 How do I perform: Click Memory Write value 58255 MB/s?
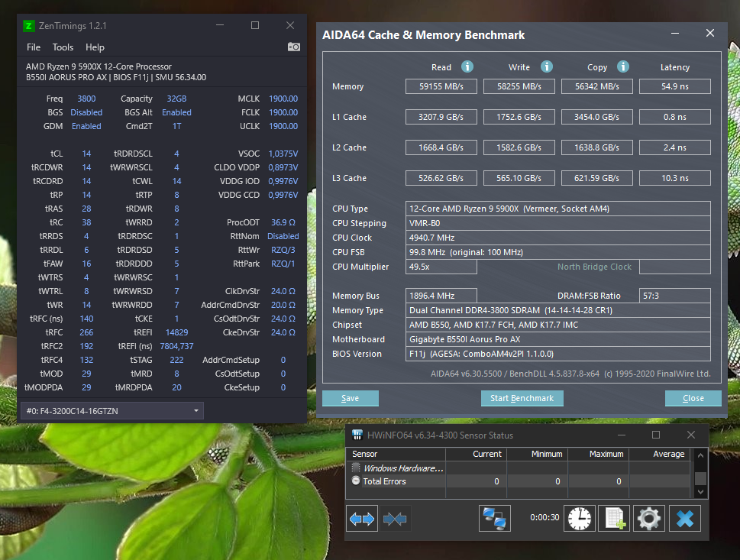[519, 86]
